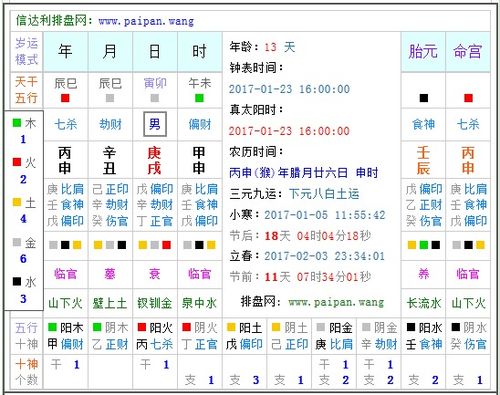This screenshot has height=395, width=500.
Task: Click the 节前 11天 07时34分01秒 value
Action: click(x=318, y=277)
